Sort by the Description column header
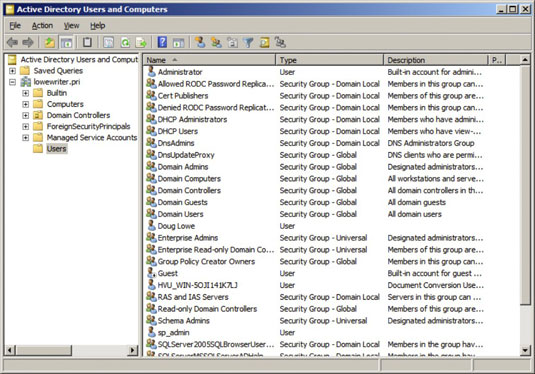Image resolution: width=535 pixels, height=374 pixels. click(436, 60)
